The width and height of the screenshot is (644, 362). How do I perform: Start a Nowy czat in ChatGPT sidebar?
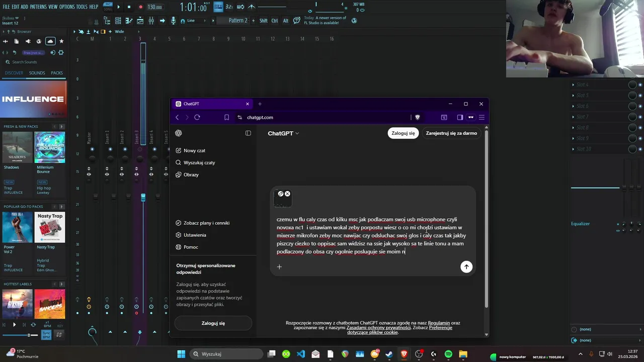[x=190, y=150]
